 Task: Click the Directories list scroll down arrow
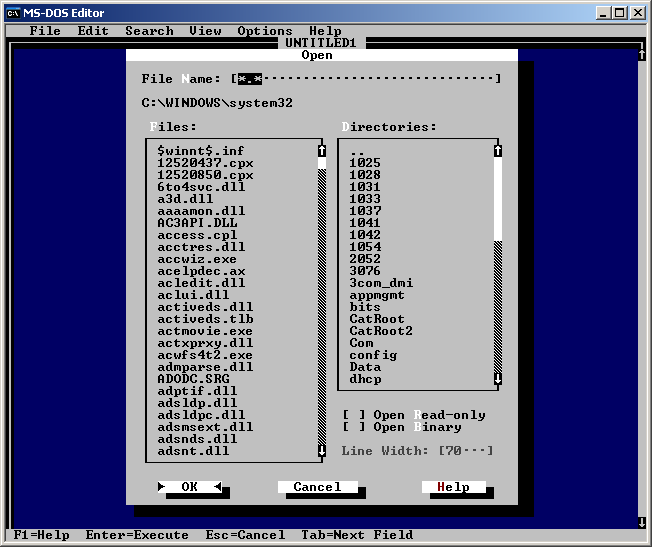[x=498, y=379]
